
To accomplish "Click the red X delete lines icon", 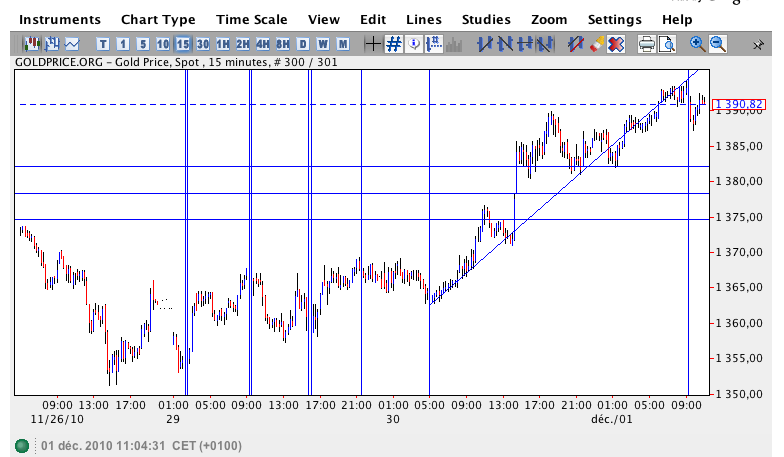I will click(x=617, y=44).
